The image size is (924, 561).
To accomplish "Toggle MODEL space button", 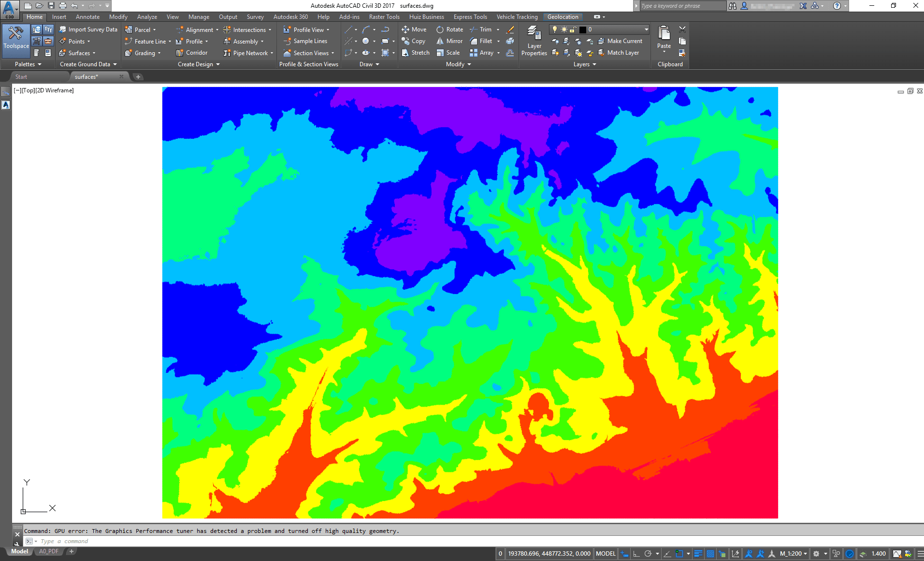I will (606, 554).
